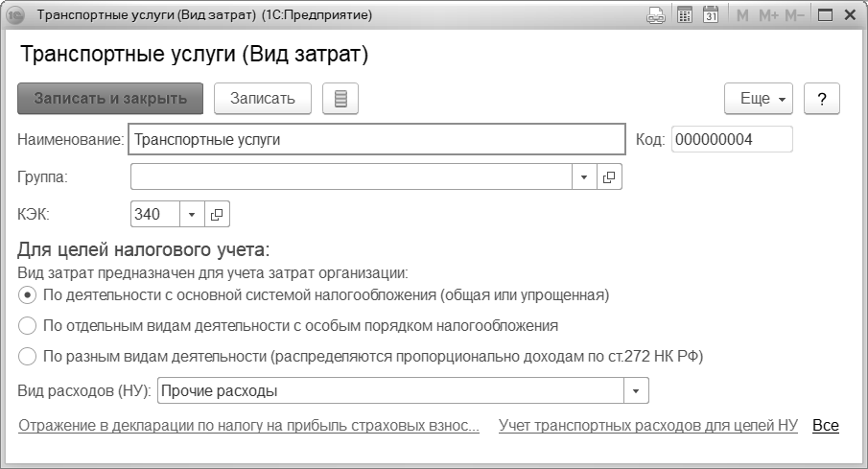
Task: Open the Учет транспортных расходов для целей НУ link
Action: point(648,426)
